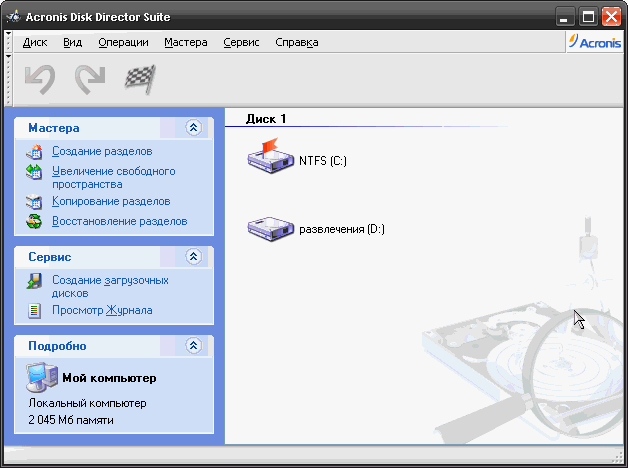Click the Локальный компьютер text
This screenshot has width=628, height=468.
(87, 403)
